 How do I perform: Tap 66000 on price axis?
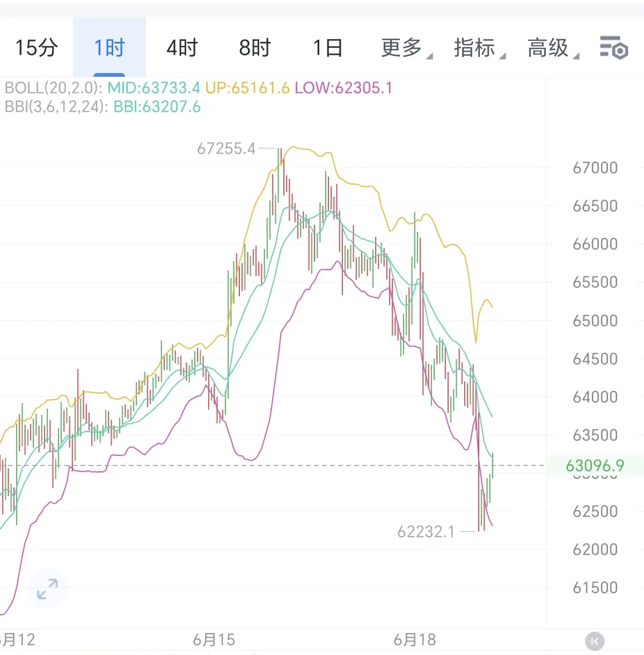coord(595,244)
